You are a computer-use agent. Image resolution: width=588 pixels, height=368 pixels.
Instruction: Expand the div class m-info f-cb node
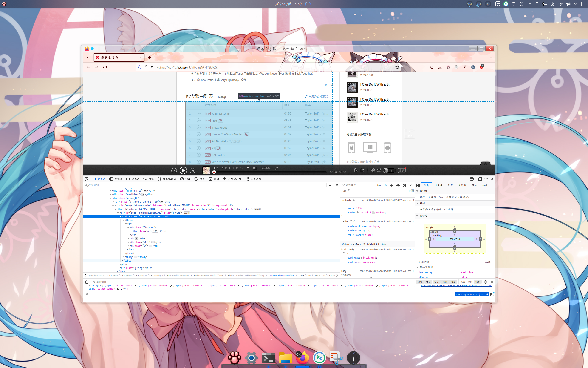point(110,191)
